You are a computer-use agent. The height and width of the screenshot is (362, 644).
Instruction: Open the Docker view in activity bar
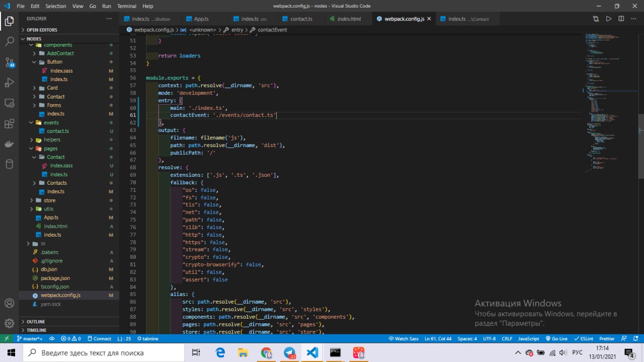[9, 144]
